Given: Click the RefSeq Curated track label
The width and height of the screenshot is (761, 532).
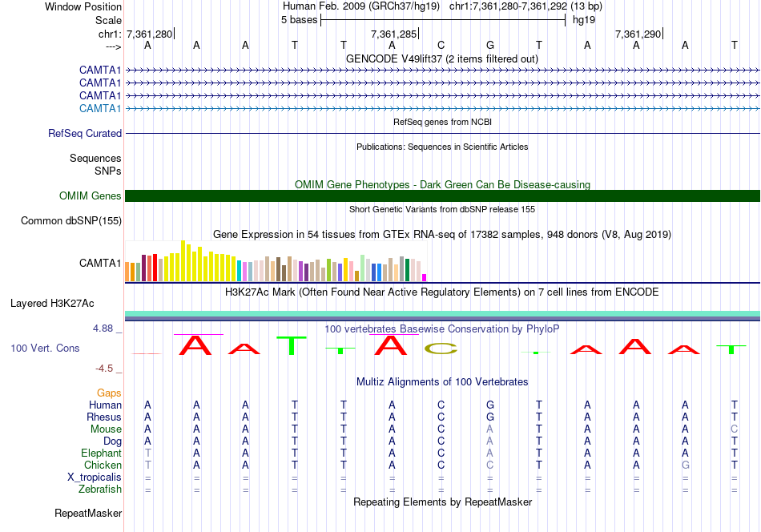Looking at the screenshot, I should point(84,133).
